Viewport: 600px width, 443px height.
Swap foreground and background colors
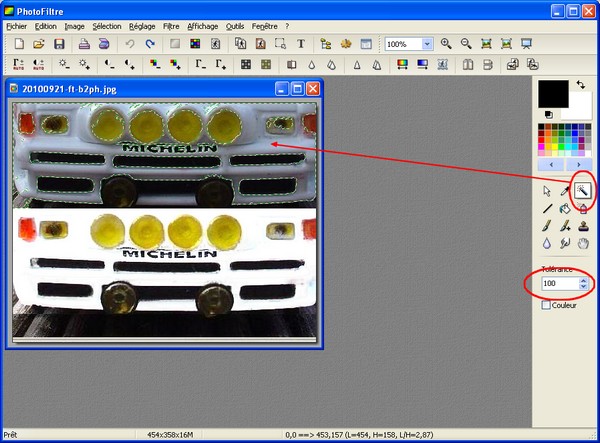coord(581,85)
